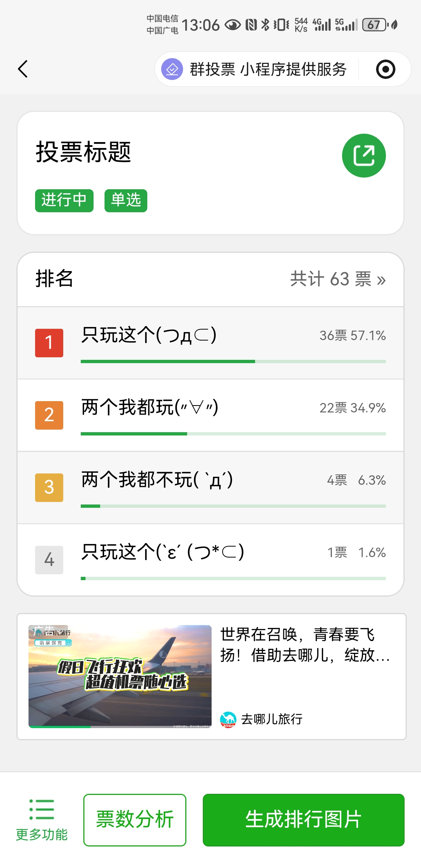Select the option 两个我都玩
The width and height of the screenshot is (421, 868).
coord(149,407)
